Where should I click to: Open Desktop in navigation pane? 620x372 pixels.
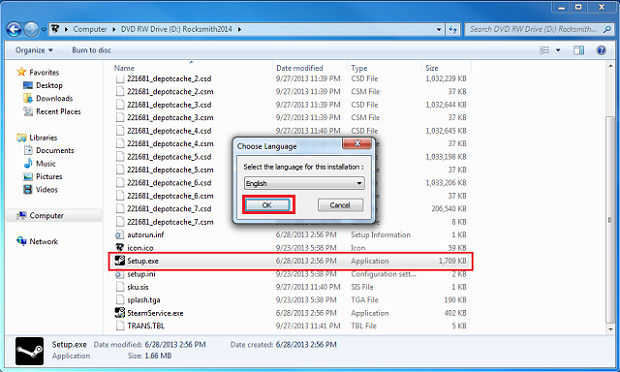point(49,85)
